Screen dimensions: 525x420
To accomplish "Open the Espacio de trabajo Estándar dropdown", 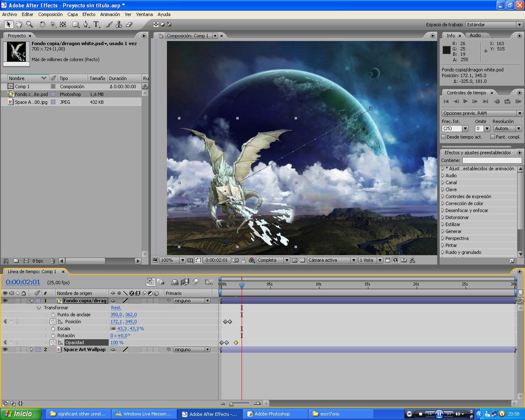I will pyautogui.click(x=494, y=25).
